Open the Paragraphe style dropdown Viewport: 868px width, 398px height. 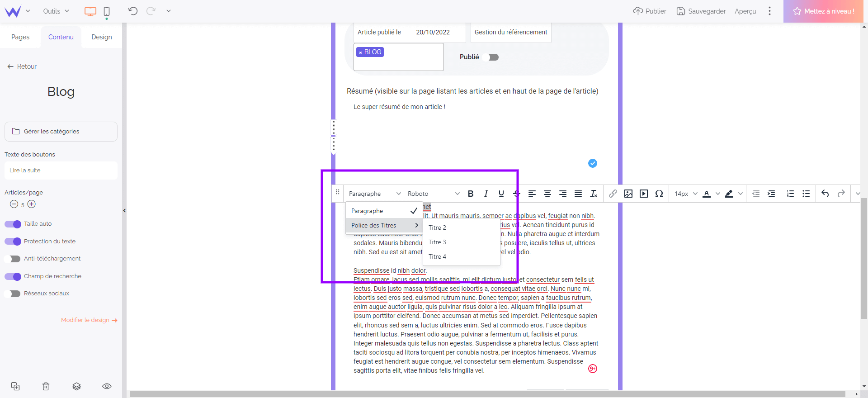[374, 194]
